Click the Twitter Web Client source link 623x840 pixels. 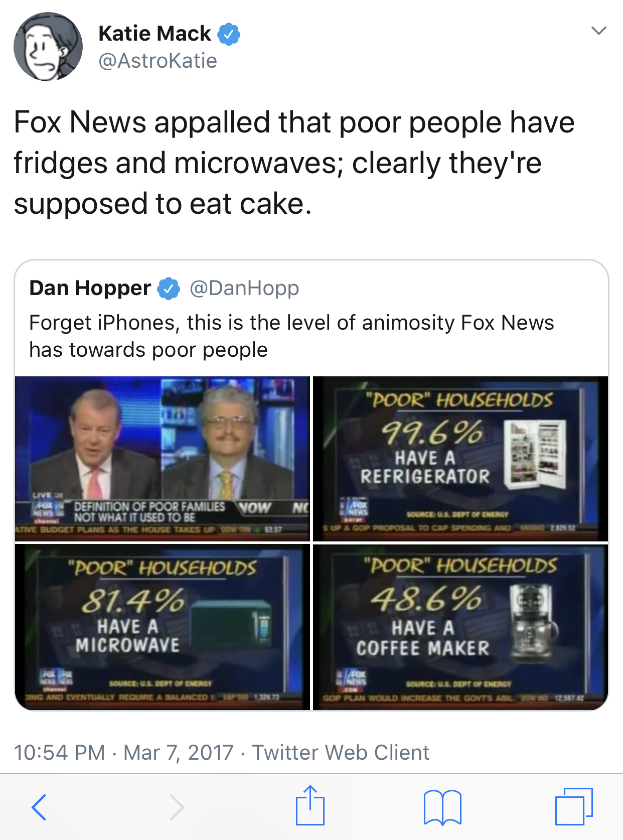(341, 752)
